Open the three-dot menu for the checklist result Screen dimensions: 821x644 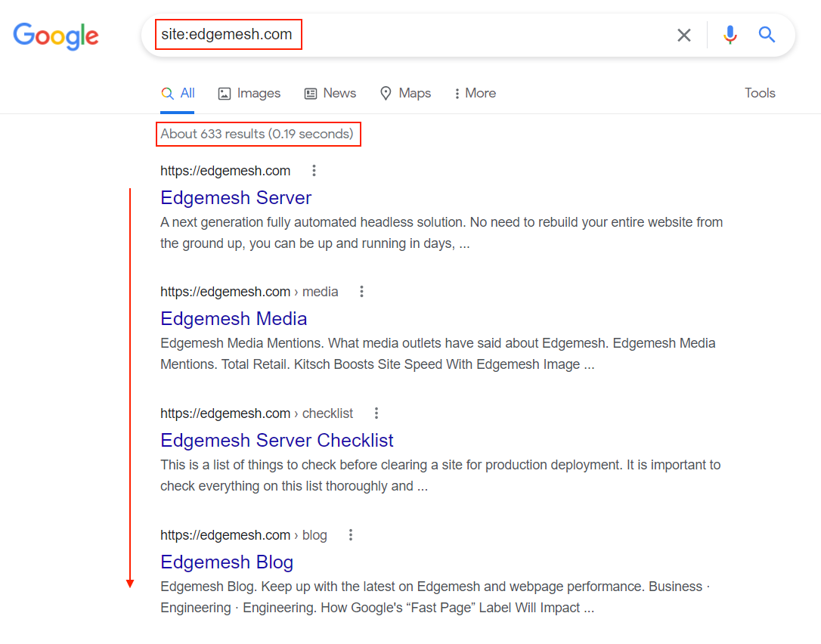376,413
